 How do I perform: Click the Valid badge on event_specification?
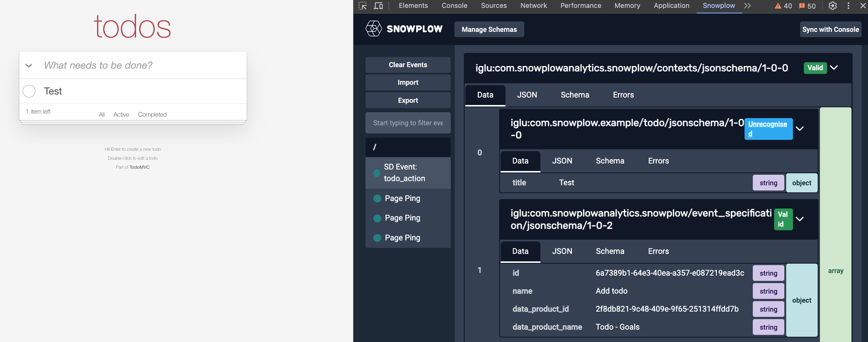[x=783, y=219]
